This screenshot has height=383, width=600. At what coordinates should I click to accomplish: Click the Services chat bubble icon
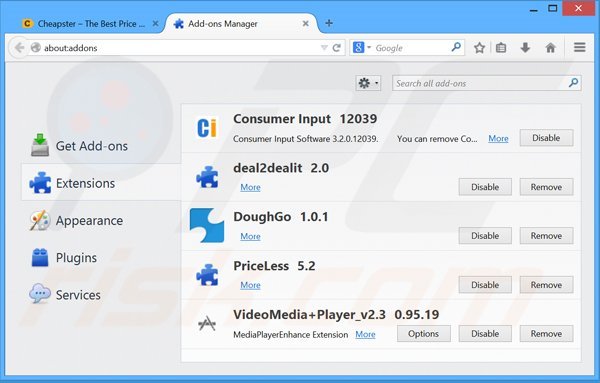40,293
